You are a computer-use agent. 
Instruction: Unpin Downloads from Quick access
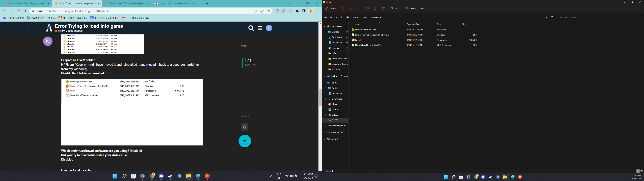[x=347, y=37]
